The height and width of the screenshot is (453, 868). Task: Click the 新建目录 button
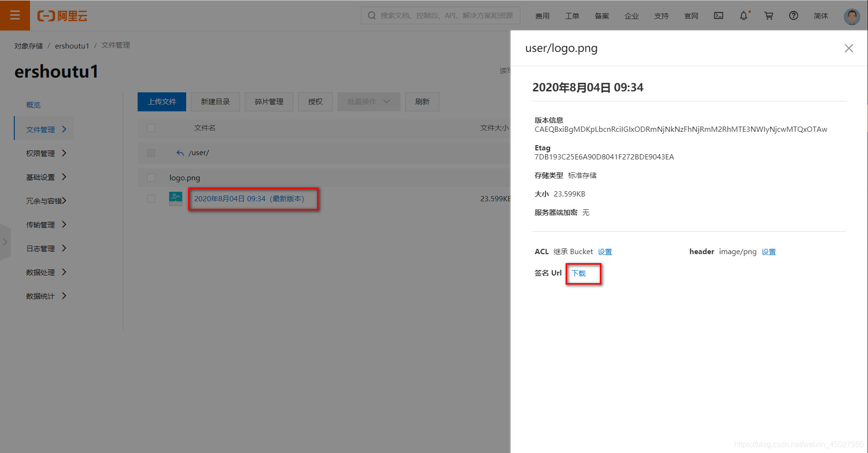(215, 102)
